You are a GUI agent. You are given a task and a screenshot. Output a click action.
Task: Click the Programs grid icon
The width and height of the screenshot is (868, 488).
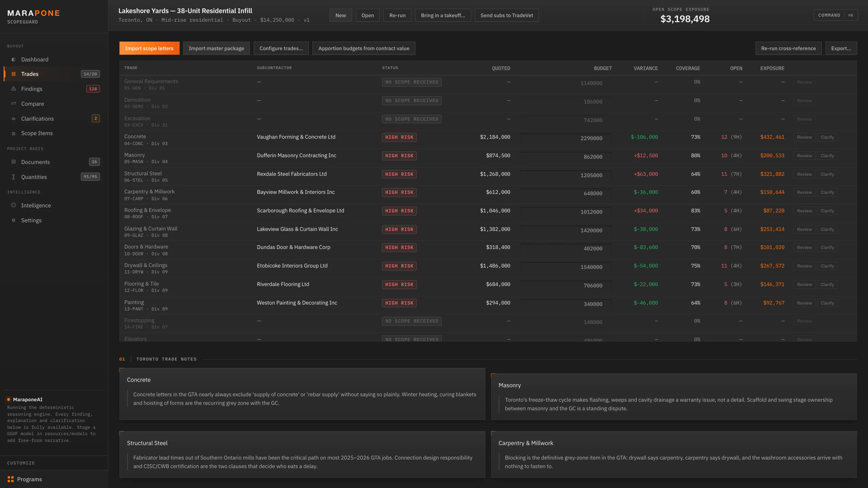click(11, 479)
